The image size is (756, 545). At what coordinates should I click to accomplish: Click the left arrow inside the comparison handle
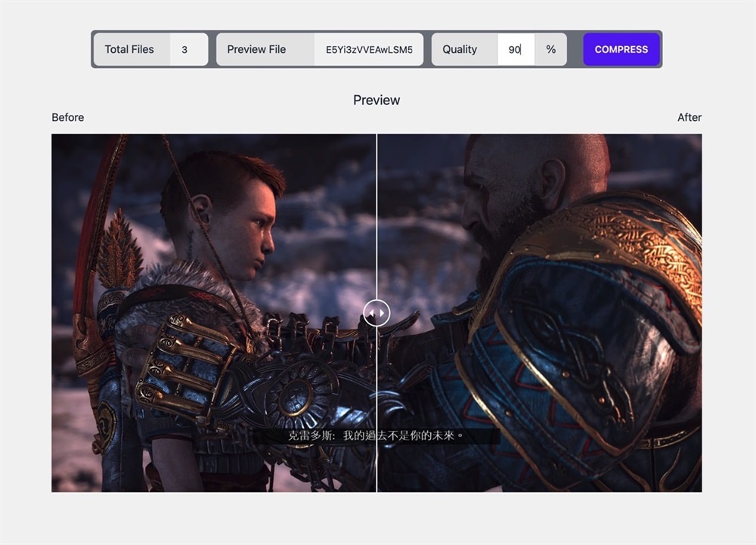click(371, 312)
